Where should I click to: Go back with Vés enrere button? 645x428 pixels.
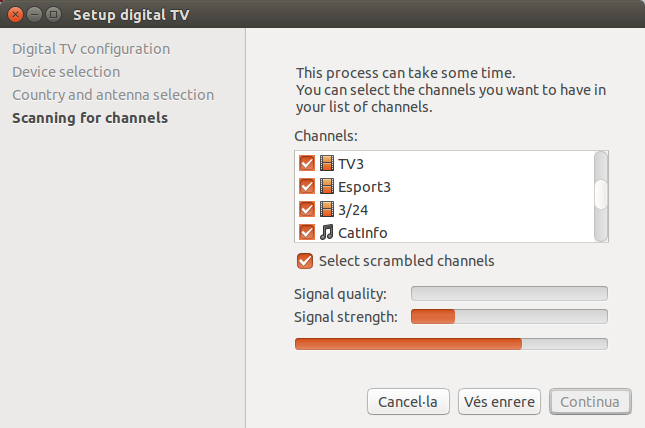(x=500, y=402)
